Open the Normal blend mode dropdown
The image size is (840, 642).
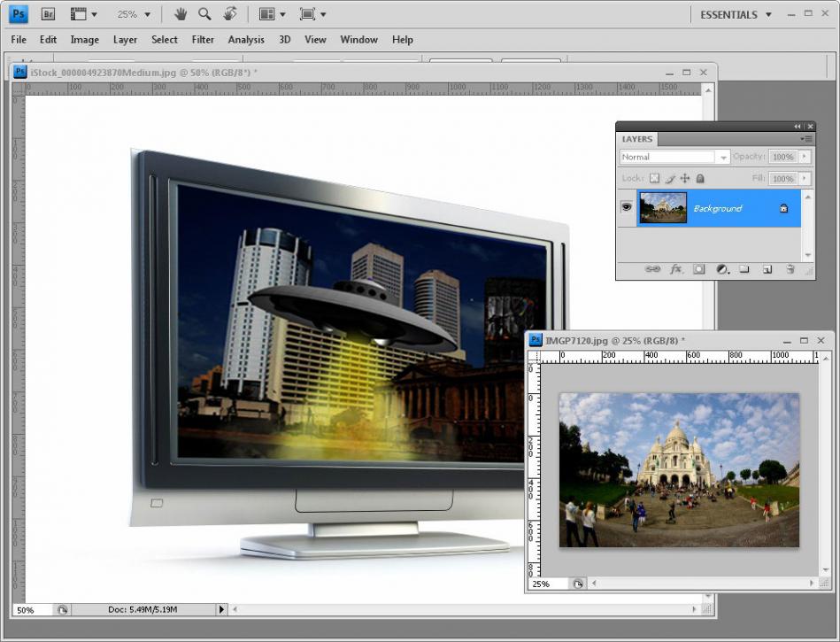[674, 157]
